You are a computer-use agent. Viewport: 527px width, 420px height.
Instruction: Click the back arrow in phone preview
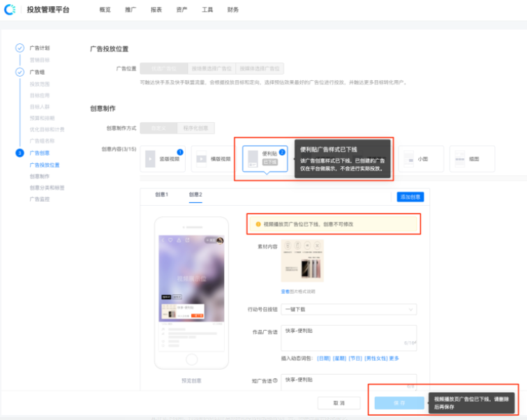coord(163,240)
